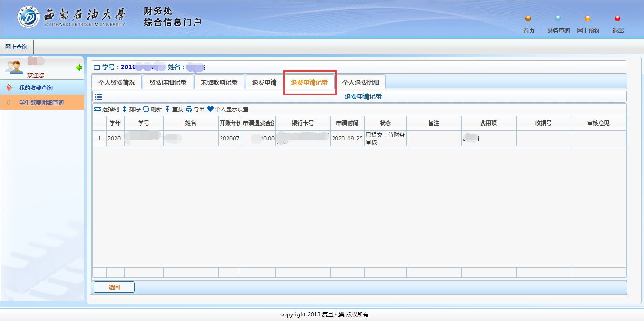The image size is (644, 321).
Task: Select 学生缴费明细查询 in the sidebar
Action: 41,103
